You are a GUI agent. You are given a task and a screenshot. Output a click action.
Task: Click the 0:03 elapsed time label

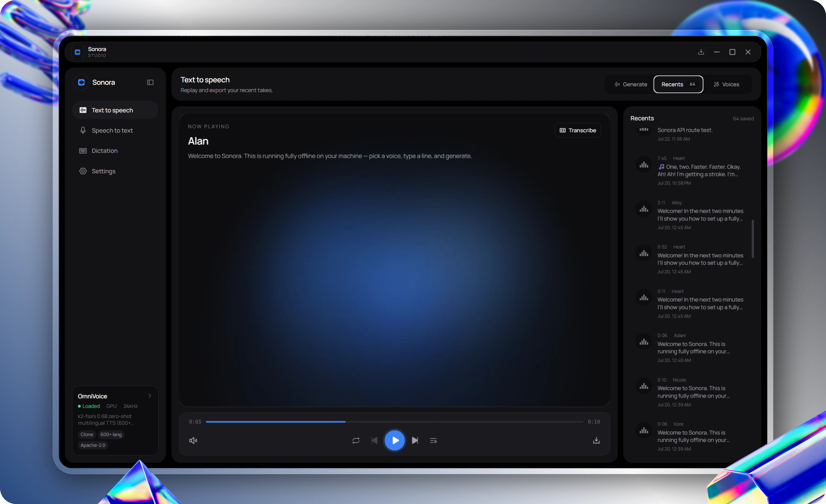coord(195,422)
